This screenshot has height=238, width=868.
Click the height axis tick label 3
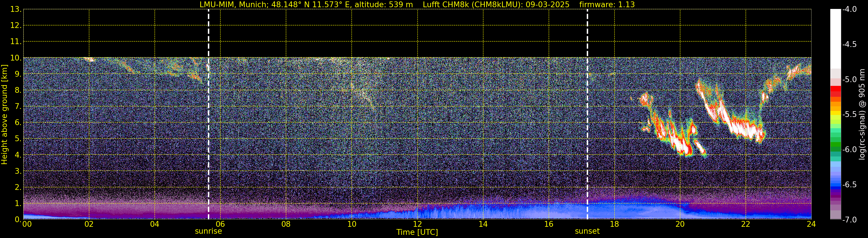click(x=18, y=171)
